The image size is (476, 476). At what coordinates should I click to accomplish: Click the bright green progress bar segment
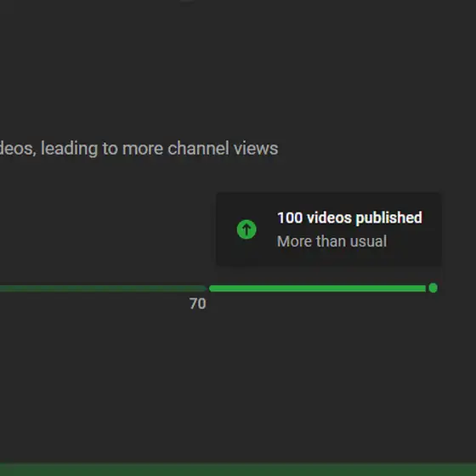click(318, 288)
